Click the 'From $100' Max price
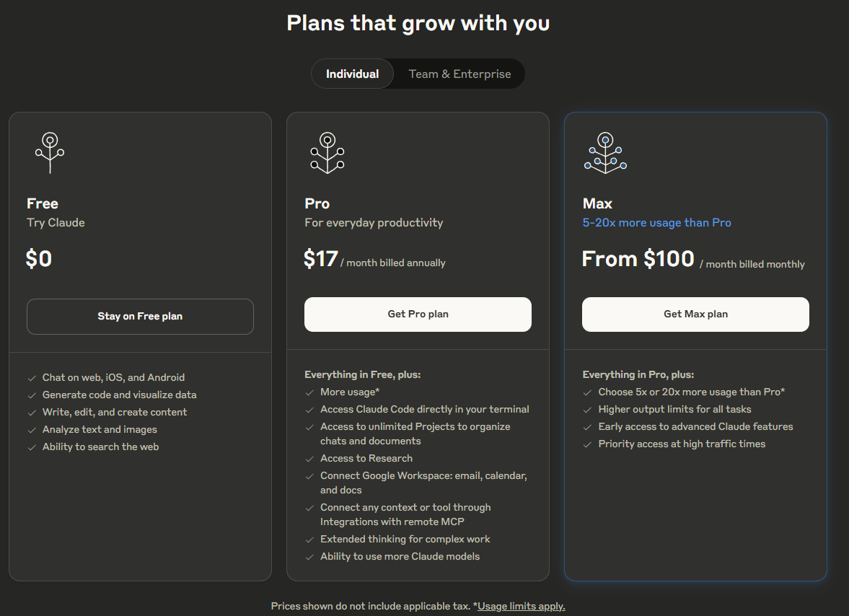Image resolution: width=849 pixels, height=616 pixels. [x=638, y=259]
